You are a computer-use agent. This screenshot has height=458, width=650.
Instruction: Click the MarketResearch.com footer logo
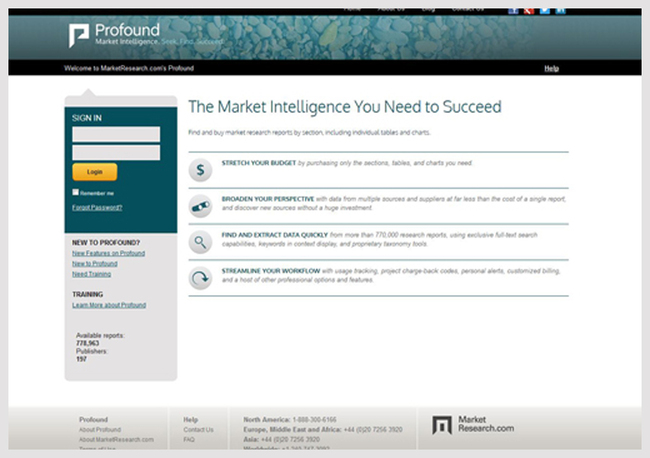coord(473,424)
